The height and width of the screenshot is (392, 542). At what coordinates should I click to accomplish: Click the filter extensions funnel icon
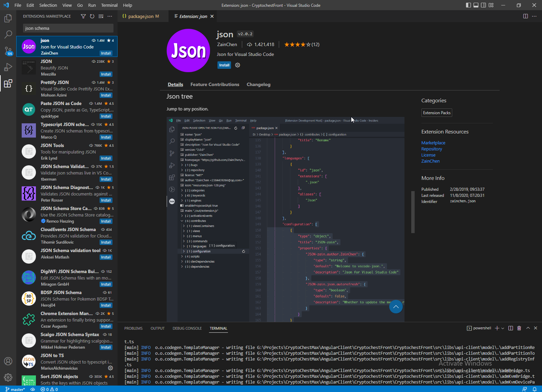83,16
